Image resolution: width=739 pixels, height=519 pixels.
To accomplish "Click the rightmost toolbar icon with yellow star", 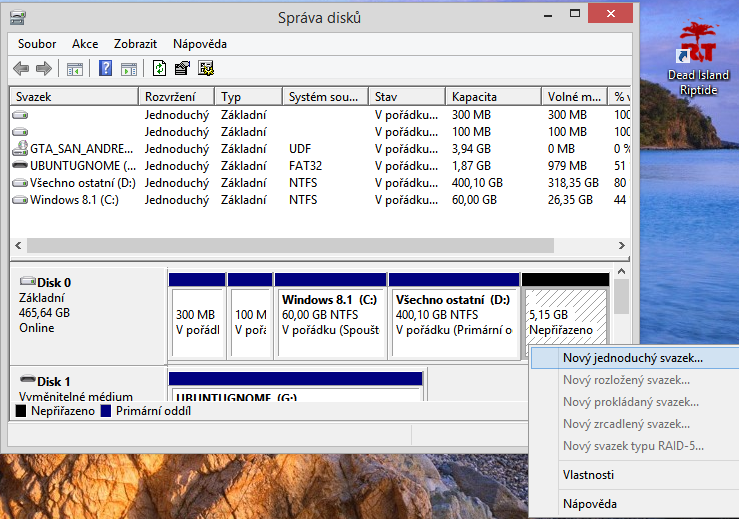I will pos(206,69).
